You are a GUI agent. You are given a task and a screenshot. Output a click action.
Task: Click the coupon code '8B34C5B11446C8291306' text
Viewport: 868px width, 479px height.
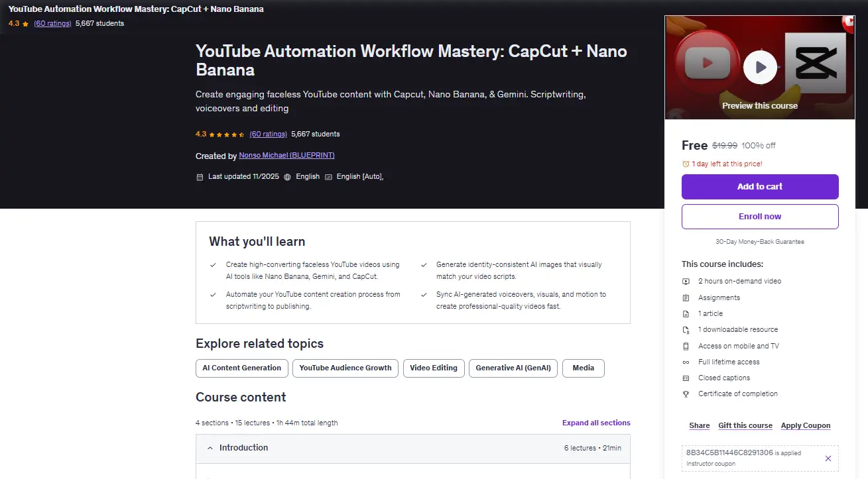[x=729, y=453]
